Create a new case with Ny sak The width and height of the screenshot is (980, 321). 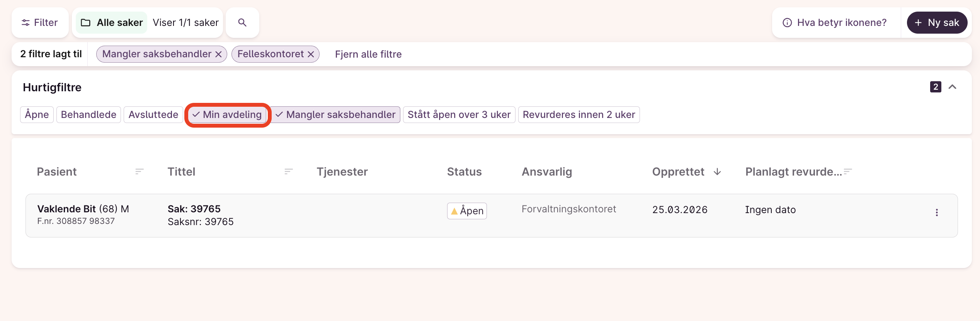point(937,22)
